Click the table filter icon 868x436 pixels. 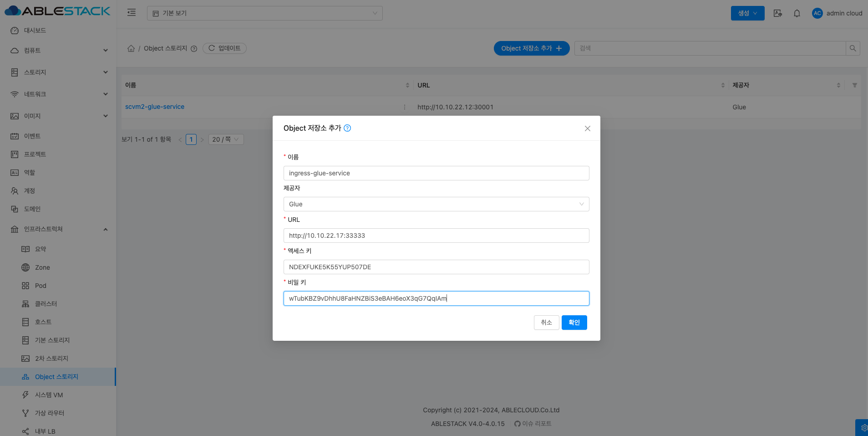[854, 85]
